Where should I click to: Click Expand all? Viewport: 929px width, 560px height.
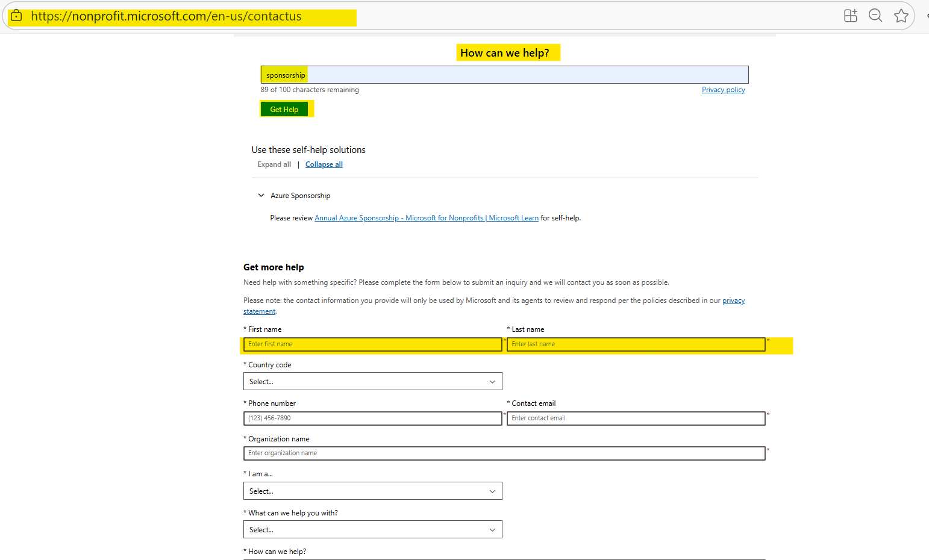[274, 164]
